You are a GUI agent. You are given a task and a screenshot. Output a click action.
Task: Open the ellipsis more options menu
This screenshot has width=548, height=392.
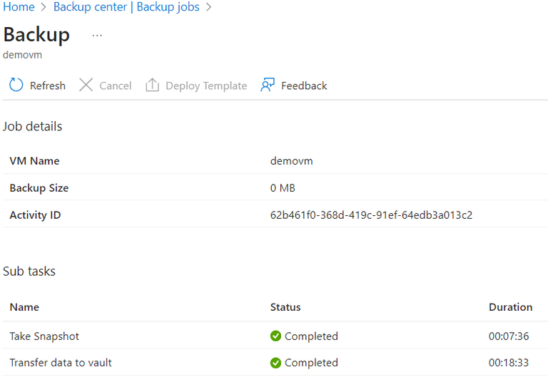(97, 36)
